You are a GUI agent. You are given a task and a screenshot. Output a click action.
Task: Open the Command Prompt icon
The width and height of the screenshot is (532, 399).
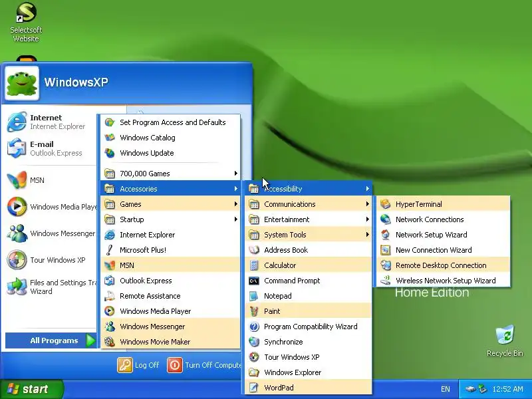click(254, 281)
